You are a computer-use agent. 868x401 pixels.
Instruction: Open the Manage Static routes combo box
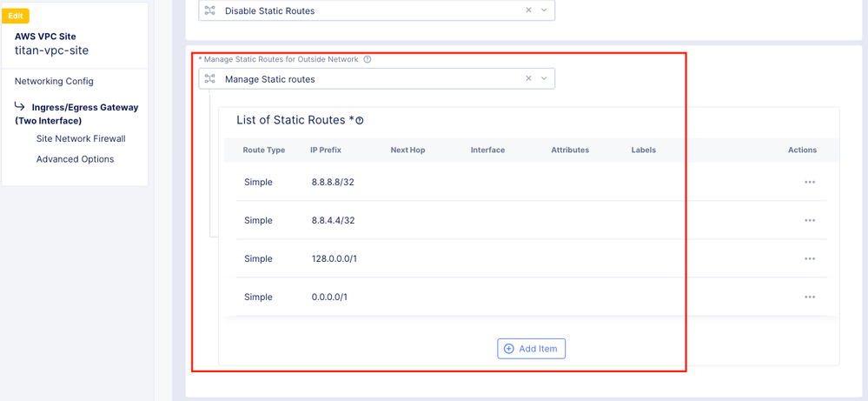click(365, 79)
